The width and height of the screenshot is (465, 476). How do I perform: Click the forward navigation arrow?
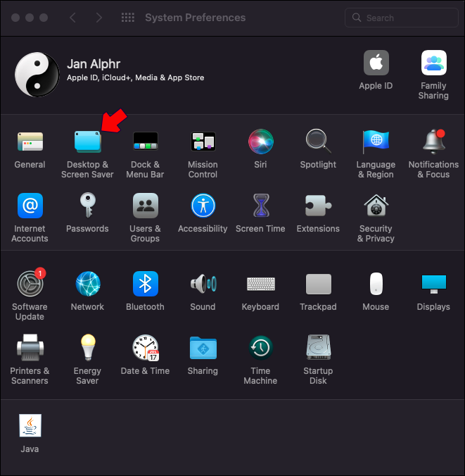tap(99, 18)
